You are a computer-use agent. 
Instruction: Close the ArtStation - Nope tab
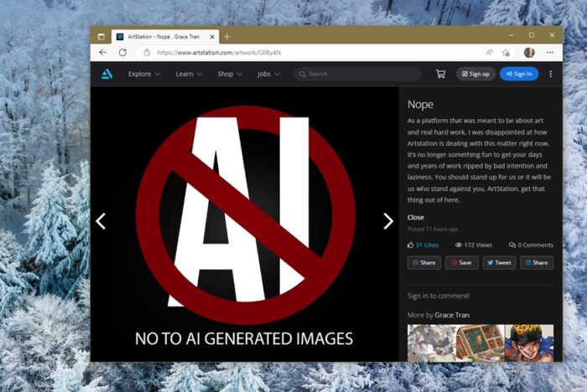212,37
